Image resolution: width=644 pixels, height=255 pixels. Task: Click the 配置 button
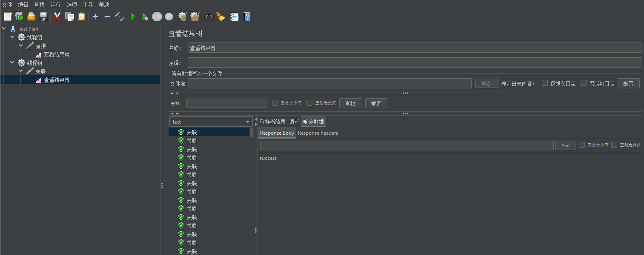(x=628, y=84)
